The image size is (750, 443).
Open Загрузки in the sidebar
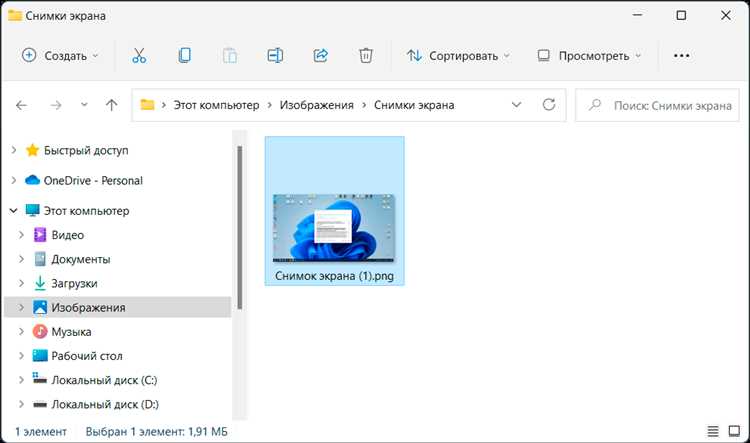74,283
